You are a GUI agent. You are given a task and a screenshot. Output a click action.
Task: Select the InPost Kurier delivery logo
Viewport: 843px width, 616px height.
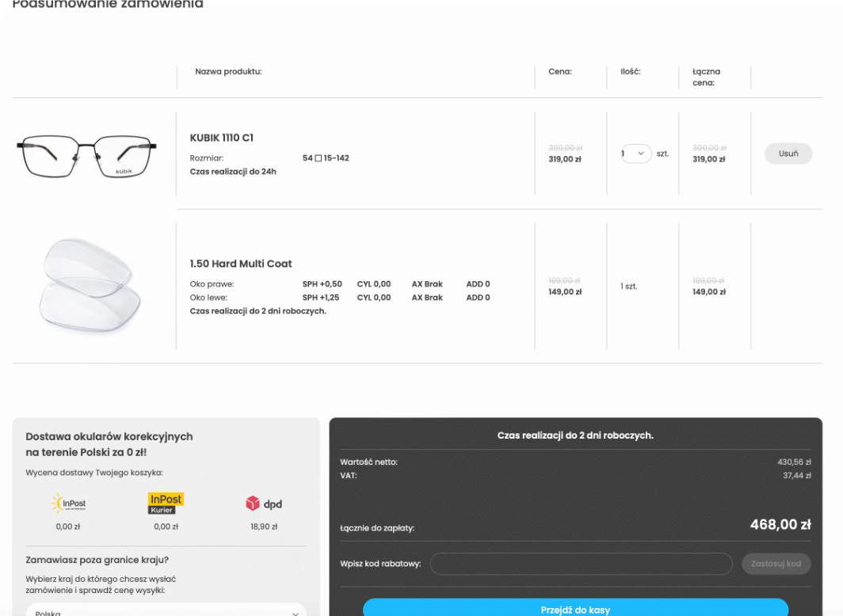coord(166,504)
